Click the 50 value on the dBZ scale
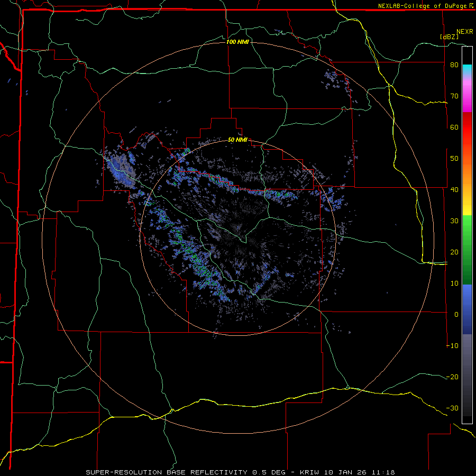The image size is (476, 476). [454, 159]
